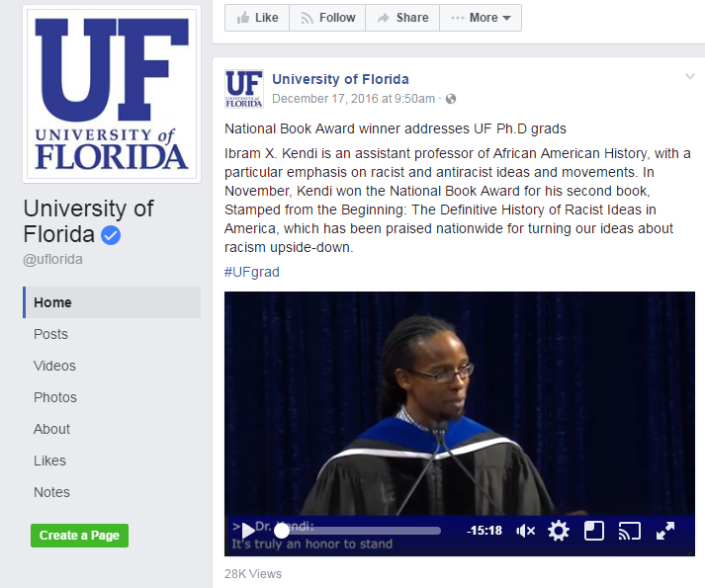Open the Likes section
Image resolution: width=705 pixels, height=588 pixels.
49,461
